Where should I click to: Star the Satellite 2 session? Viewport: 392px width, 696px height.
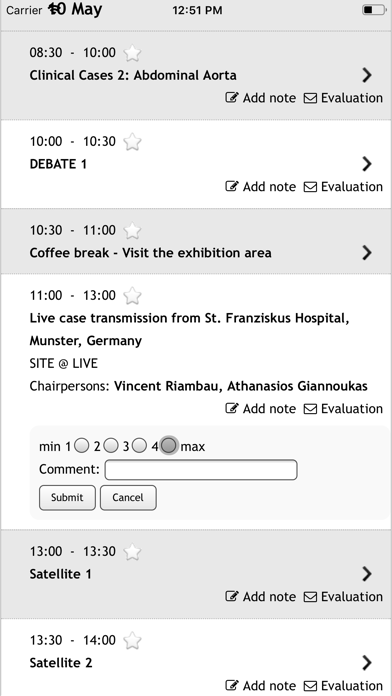click(x=132, y=641)
